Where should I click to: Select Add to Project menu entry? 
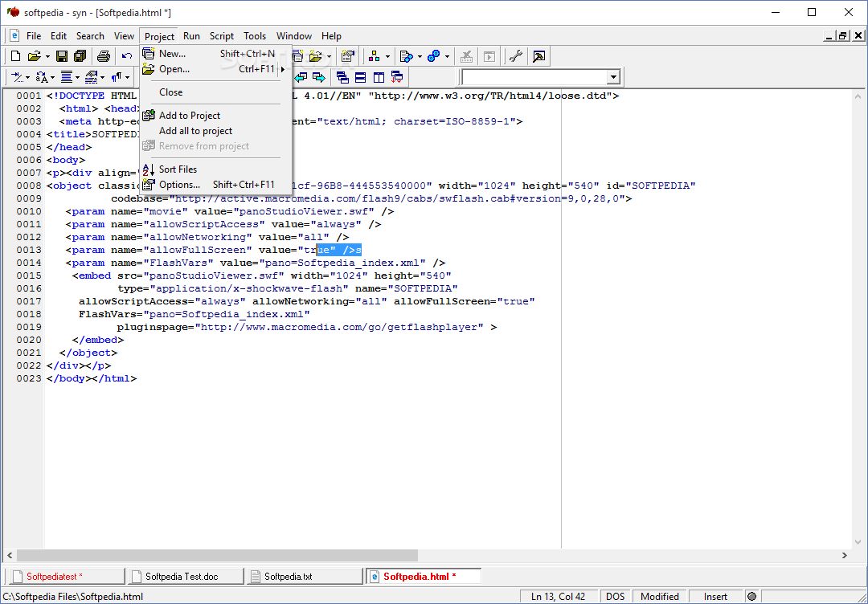[216, 116]
